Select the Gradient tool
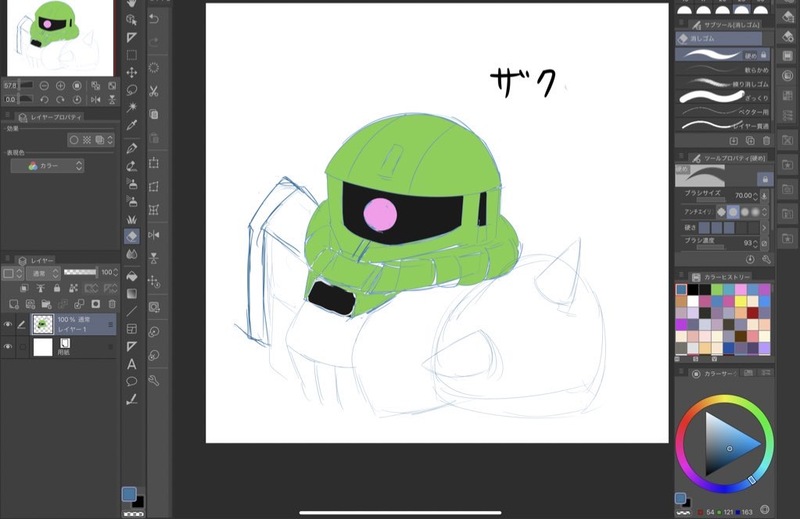 tap(132, 293)
